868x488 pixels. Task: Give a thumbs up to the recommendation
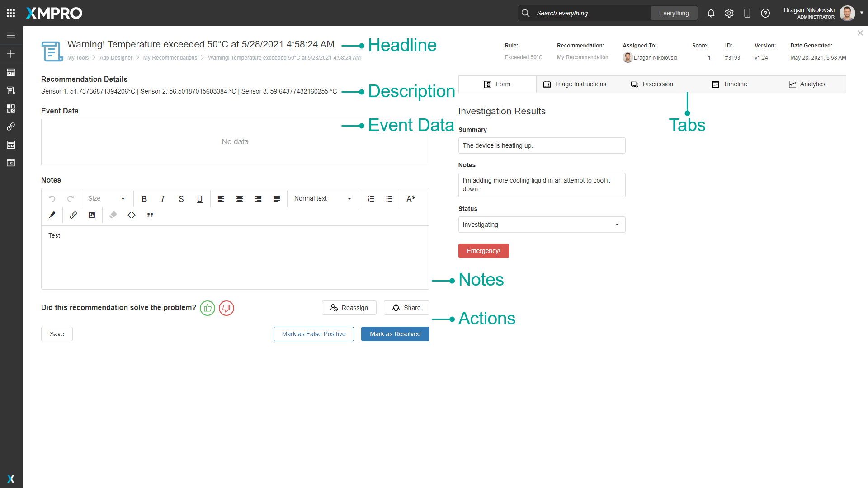tap(208, 308)
